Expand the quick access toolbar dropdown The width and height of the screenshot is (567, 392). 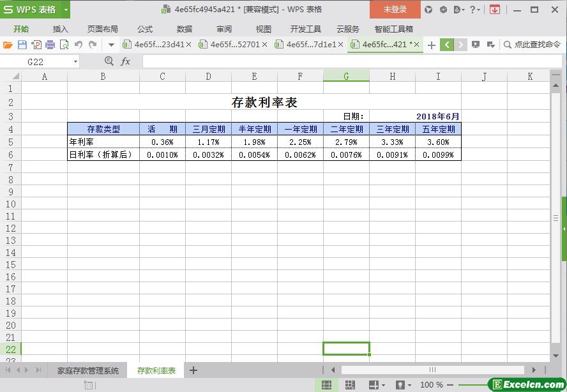[111, 45]
